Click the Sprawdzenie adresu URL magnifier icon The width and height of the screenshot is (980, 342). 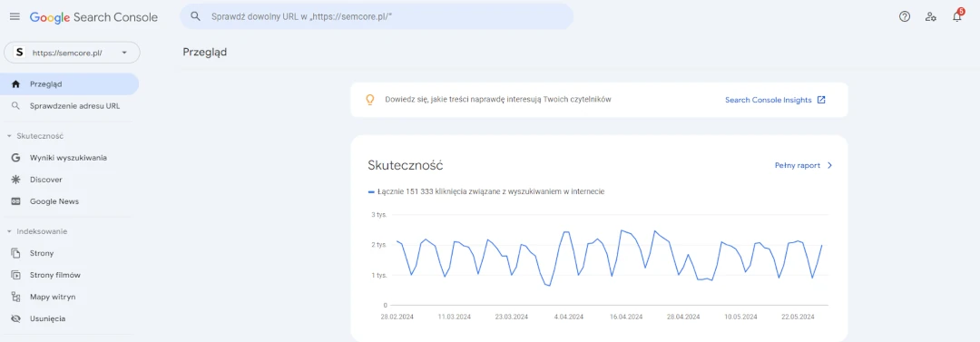click(x=16, y=106)
